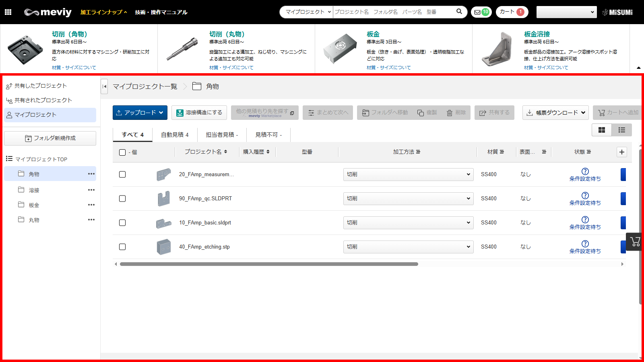Image resolution: width=644 pixels, height=362 pixels.
Task: Open the apps grid menu icon
Action: click(x=8, y=12)
